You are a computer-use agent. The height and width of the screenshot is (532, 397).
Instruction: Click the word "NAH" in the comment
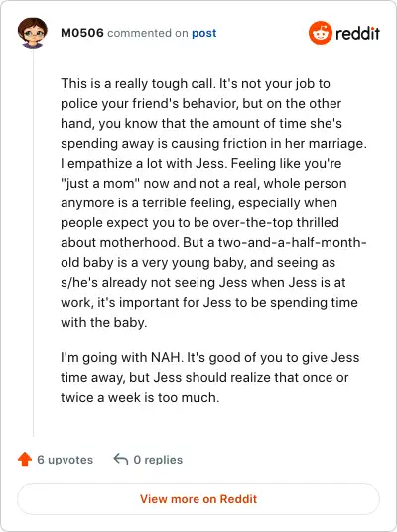pos(165,357)
